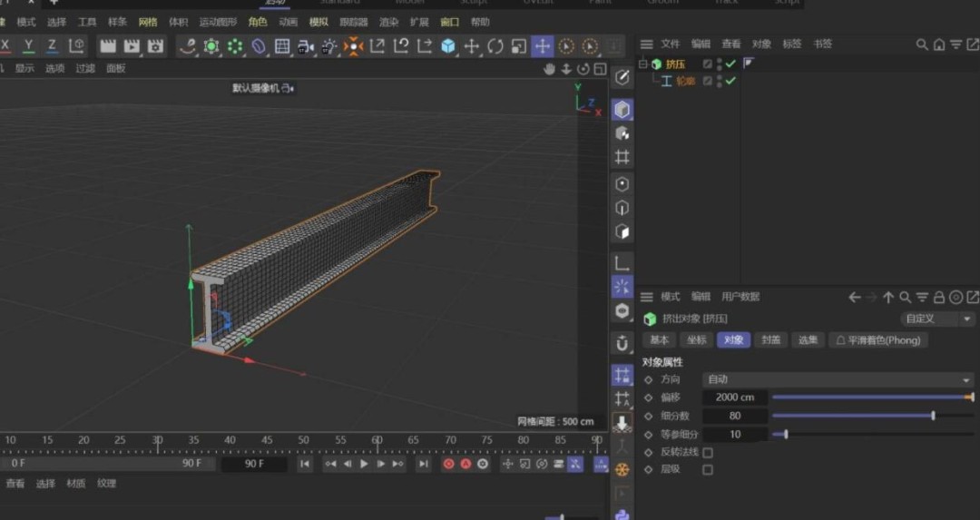Click search icon in object manager
This screenshot has width=980, height=520.
click(922, 44)
